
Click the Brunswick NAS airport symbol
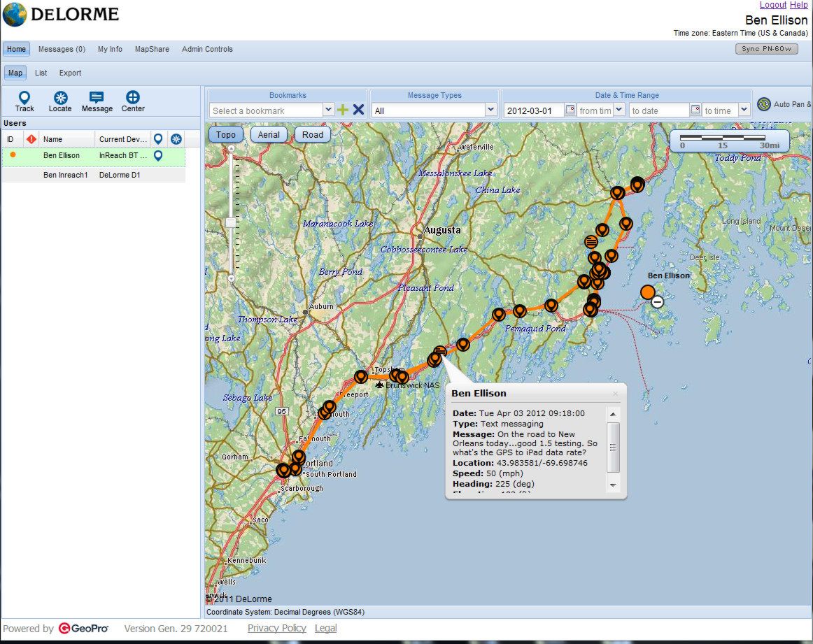coord(379,385)
